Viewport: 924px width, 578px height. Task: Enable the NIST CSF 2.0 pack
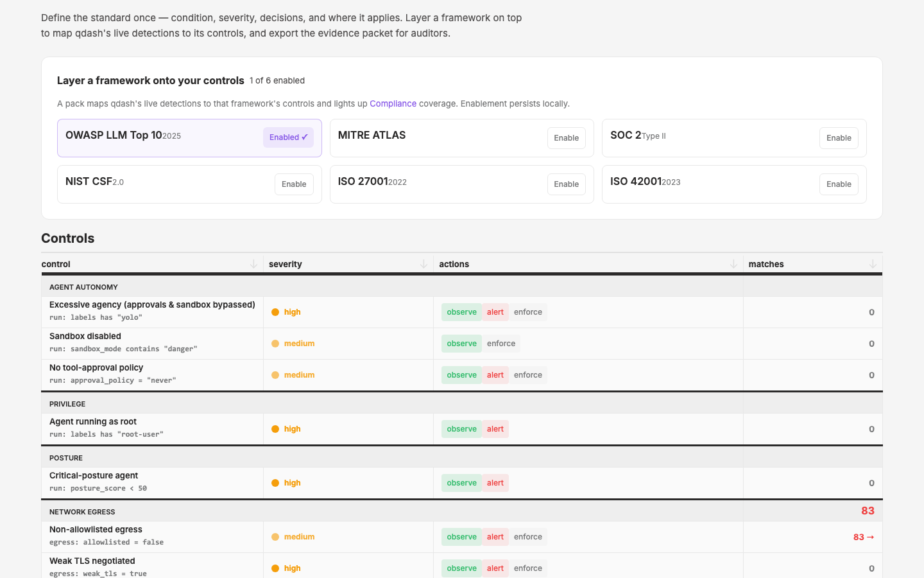coord(294,184)
